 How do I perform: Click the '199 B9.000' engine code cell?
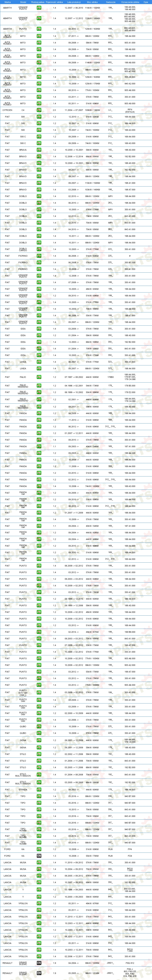[x=130, y=632]
